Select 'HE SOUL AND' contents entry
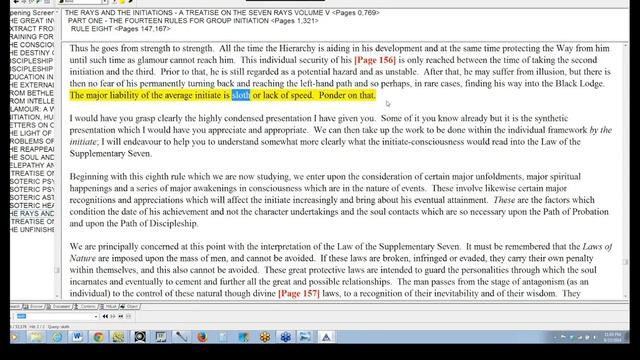This screenshot has height=360, width=640. (x=32, y=157)
